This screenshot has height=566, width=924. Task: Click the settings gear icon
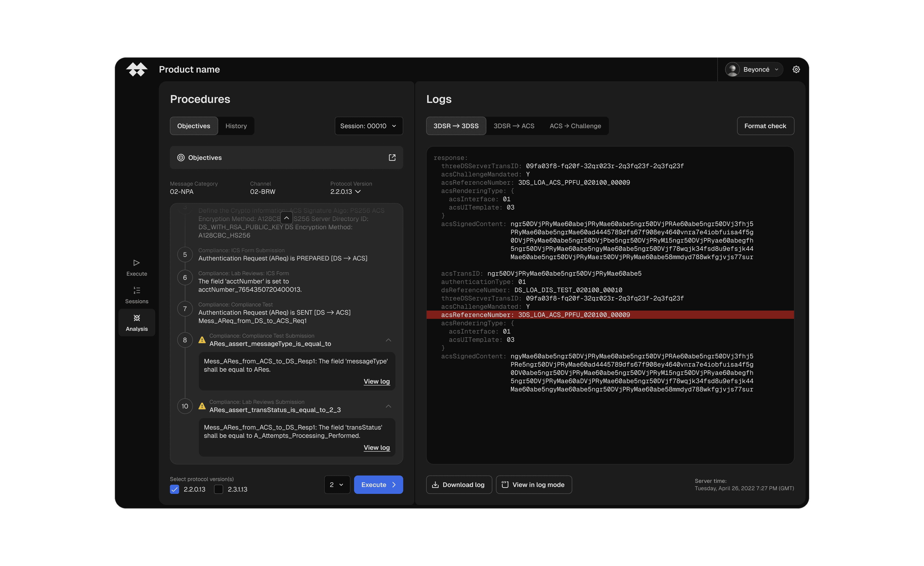(x=796, y=69)
